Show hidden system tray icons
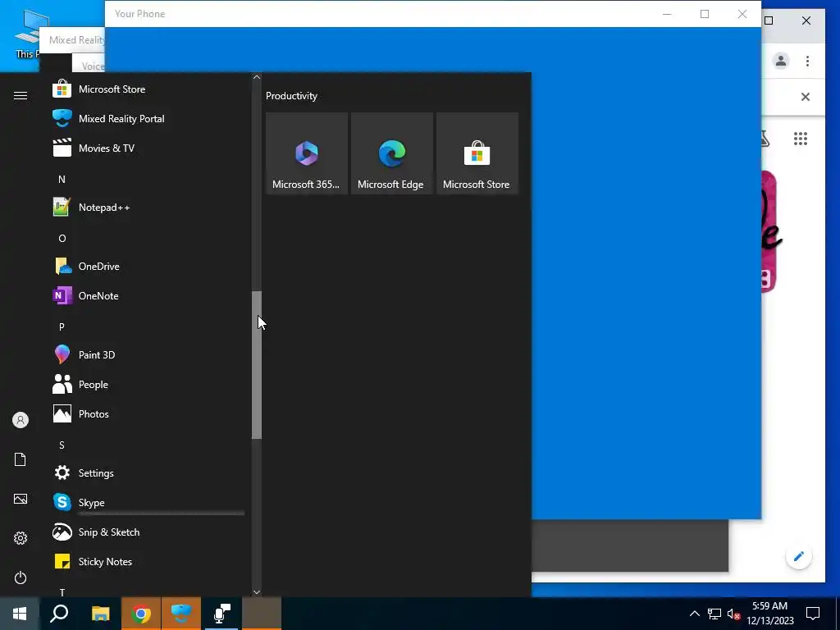Image resolution: width=840 pixels, height=630 pixels. [x=694, y=614]
